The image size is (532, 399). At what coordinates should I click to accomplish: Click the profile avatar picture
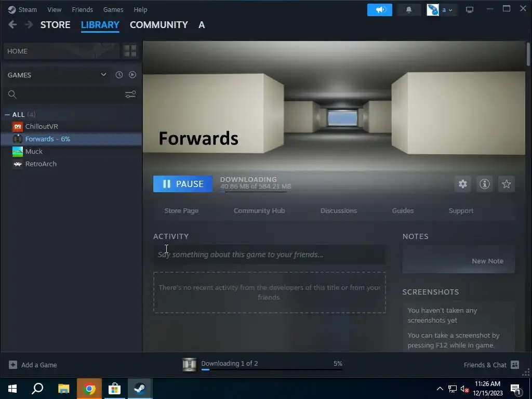click(433, 10)
